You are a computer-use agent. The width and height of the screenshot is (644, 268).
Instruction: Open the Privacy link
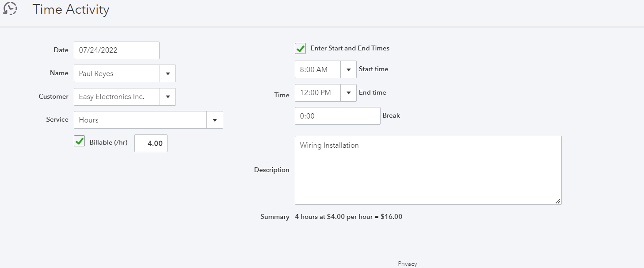coord(407,264)
